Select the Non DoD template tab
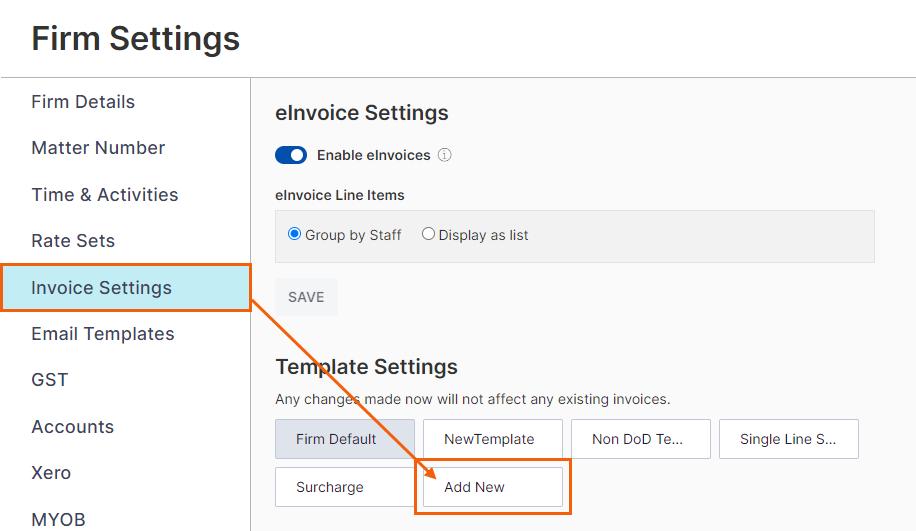The image size is (916, 531). pos(640,439)
